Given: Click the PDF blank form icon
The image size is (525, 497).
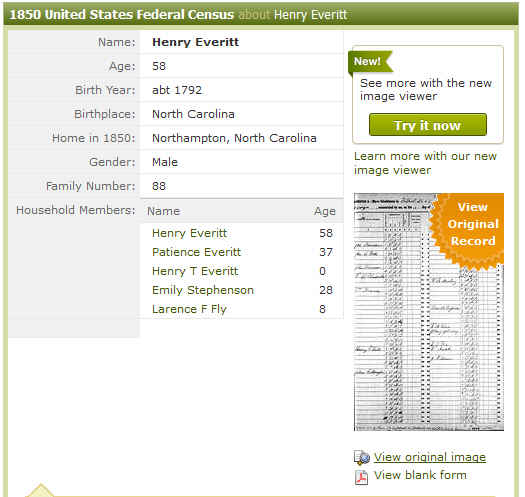Looking at the screenshot, I should (362, 477).
